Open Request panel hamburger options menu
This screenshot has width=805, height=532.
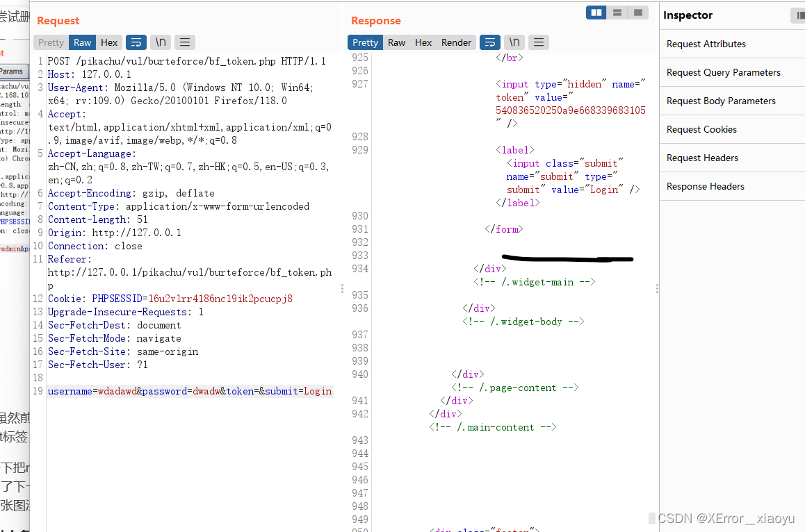click(184, 42)
